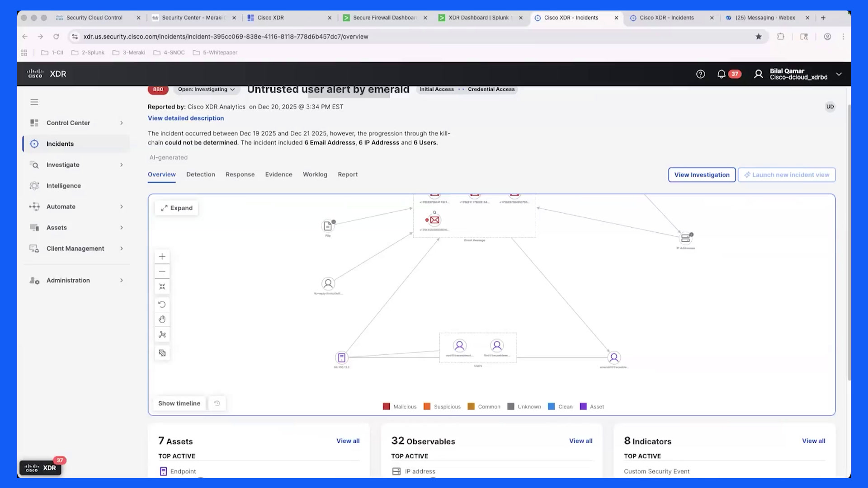
Task: Click the timeline history reset icon
Action: [217, 404]
